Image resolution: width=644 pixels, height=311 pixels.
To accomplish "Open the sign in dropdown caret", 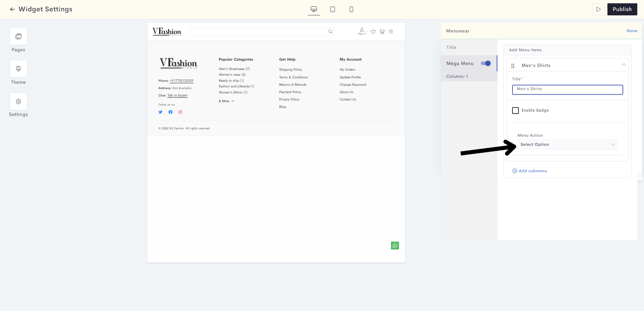I will [x=366, y=32].
